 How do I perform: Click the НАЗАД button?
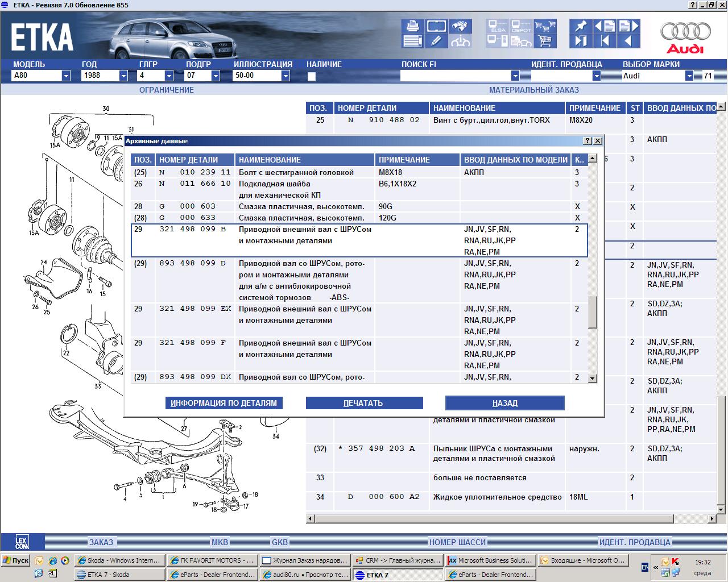pos(505,403)
